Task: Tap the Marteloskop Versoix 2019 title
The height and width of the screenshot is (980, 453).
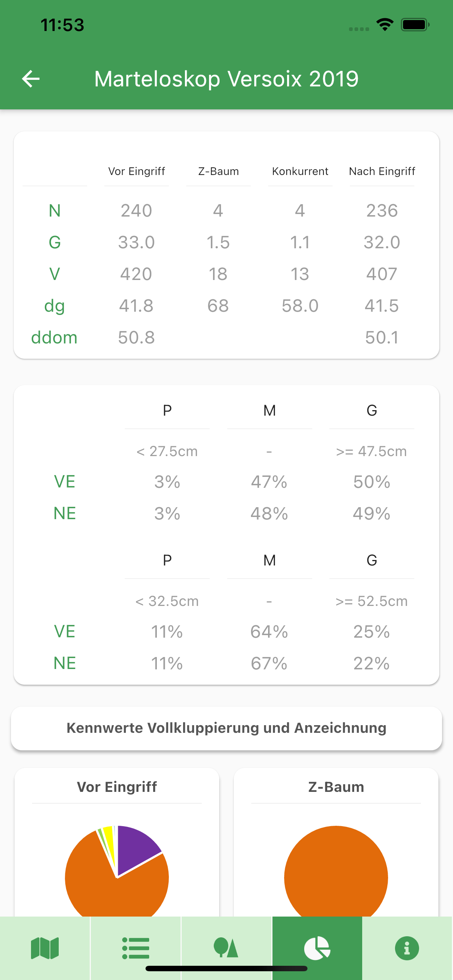Action: pyautogui.click(x=226, y=79)
